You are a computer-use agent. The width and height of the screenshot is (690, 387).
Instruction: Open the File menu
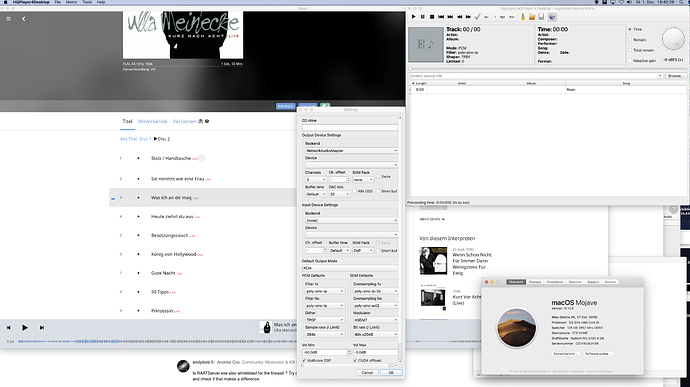click(x=58, y=2)
